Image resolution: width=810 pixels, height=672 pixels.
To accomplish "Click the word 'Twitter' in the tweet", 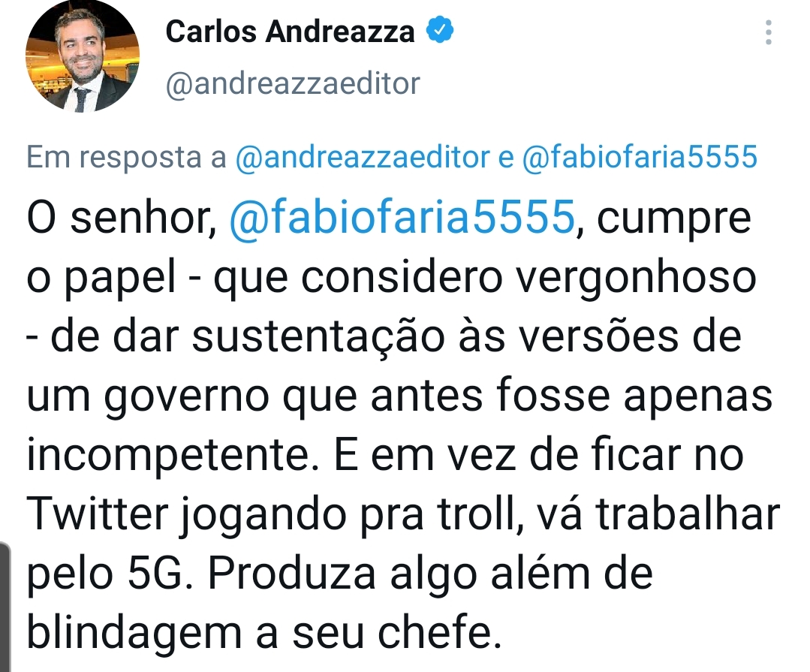I will pos(98,514).
